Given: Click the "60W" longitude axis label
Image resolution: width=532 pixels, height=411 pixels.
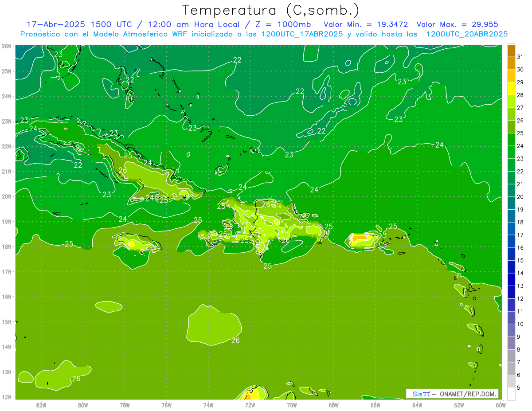Looking at the screenshot, I should coord(501,405).
